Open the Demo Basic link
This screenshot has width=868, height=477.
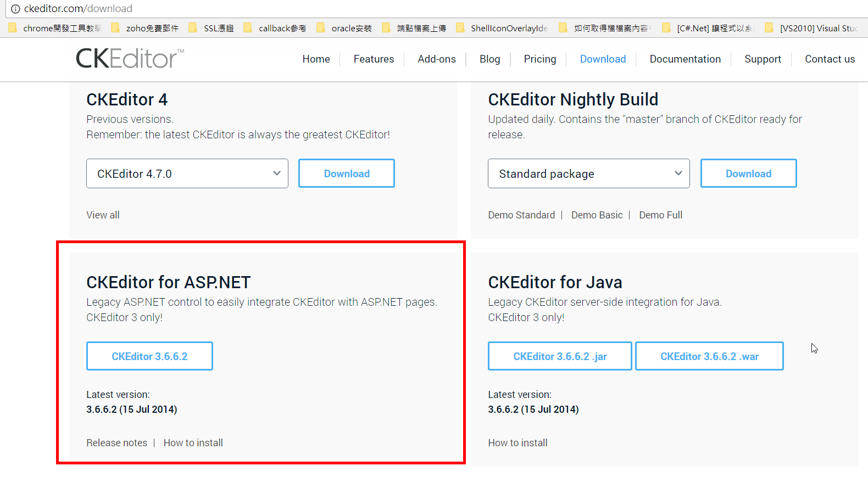tap(597, 215)
